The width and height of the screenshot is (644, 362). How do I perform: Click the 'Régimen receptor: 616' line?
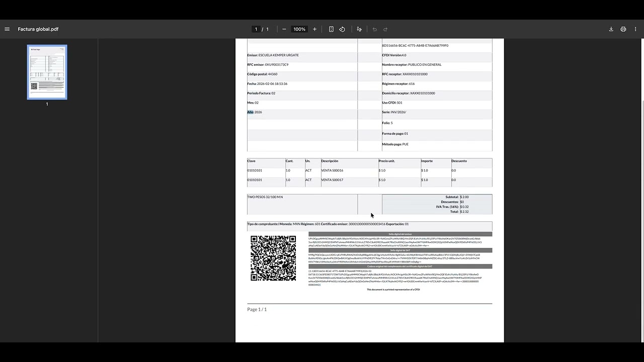pyautogui.click(x=398, y=84)
